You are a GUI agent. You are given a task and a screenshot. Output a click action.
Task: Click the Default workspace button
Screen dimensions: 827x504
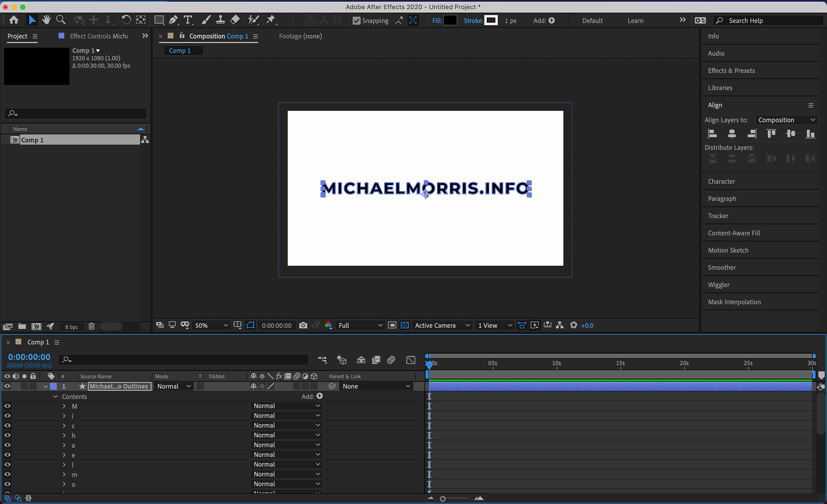coord(592,21)
